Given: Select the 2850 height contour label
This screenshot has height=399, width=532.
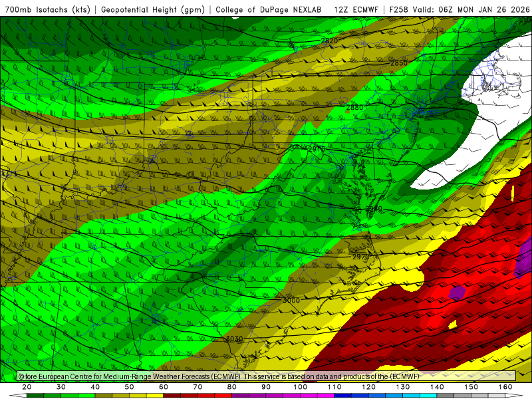Looking at the screenshot, I should coord(398,63).
